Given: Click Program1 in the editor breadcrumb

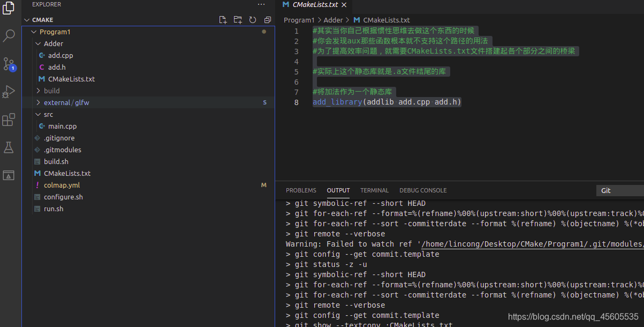Looking at the screenshot, I should 299,20.
